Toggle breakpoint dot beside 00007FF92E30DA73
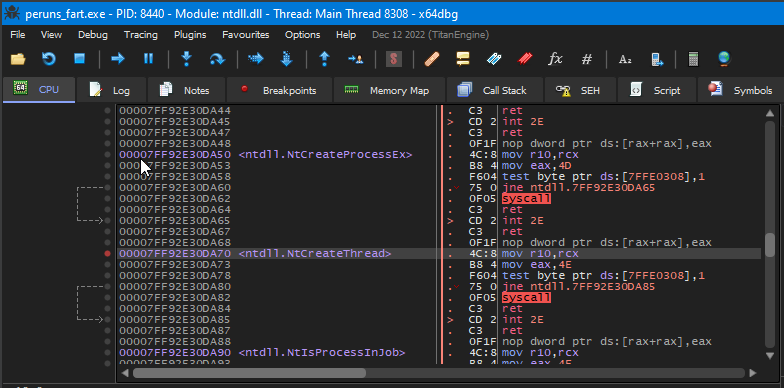Screen dimensions: 784x388 point(108,264)
